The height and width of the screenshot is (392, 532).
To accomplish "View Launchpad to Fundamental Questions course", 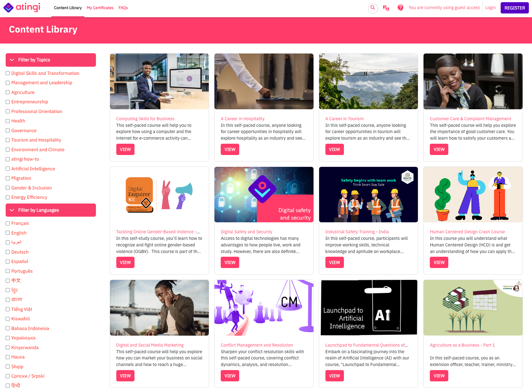I will coord(334,376).
